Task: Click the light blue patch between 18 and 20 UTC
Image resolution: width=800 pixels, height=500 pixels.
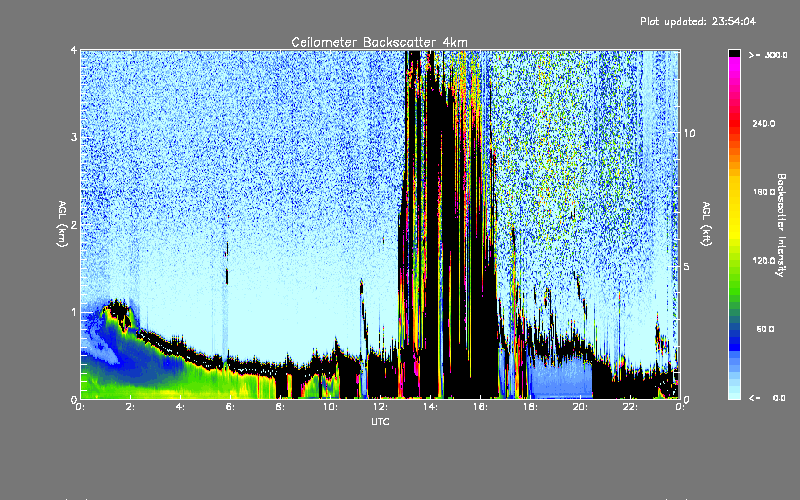Action: (560, 378)
